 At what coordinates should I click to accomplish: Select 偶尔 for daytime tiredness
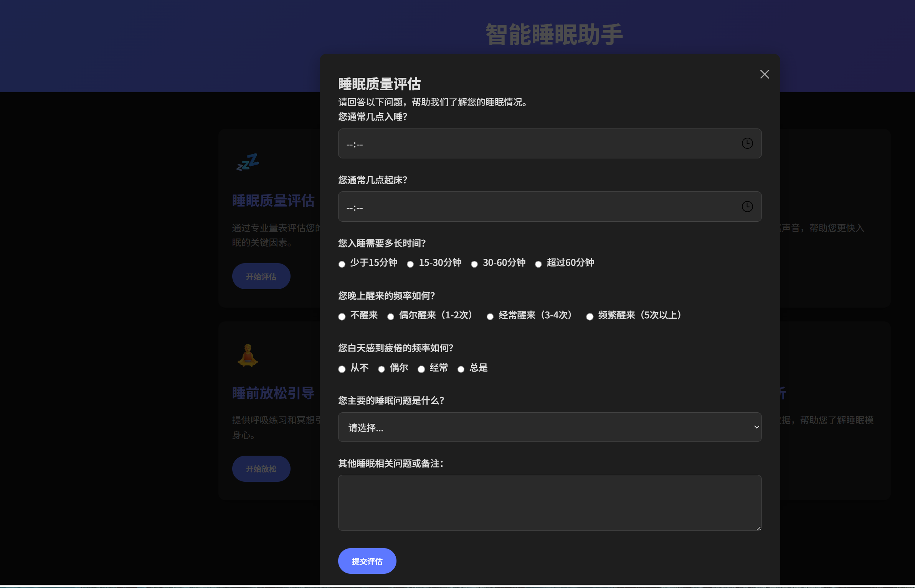(382, 369)
